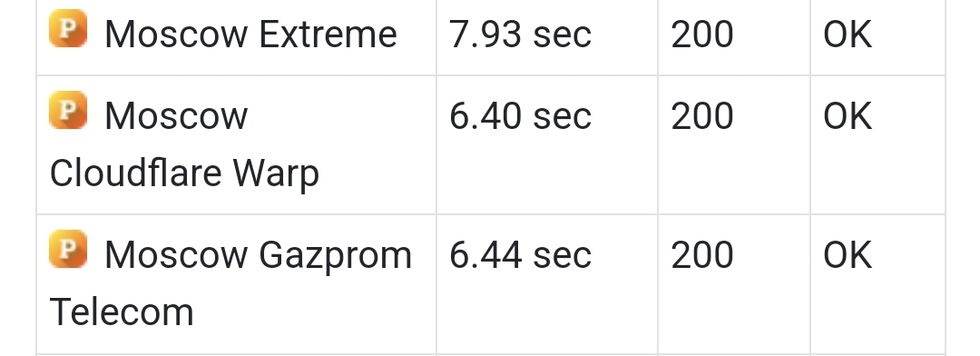Click the word Telecom in the last row
980x356 pixels.
[122, 312]
